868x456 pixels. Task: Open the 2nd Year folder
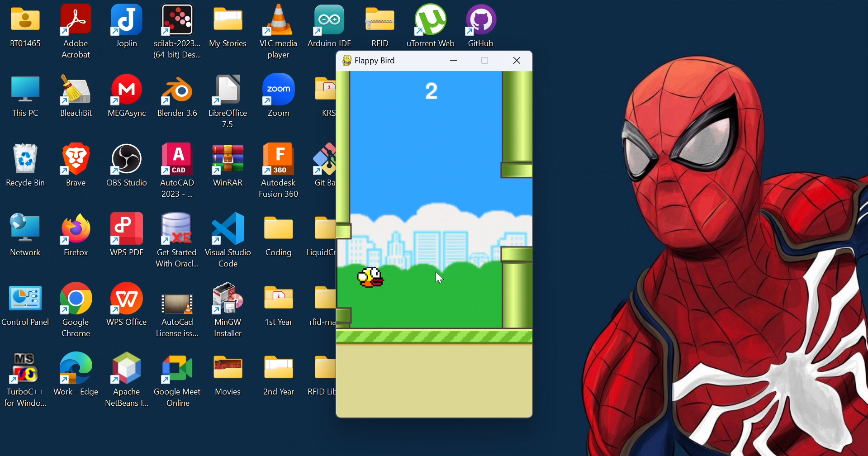pyautogui.click(x=279, y=368)
